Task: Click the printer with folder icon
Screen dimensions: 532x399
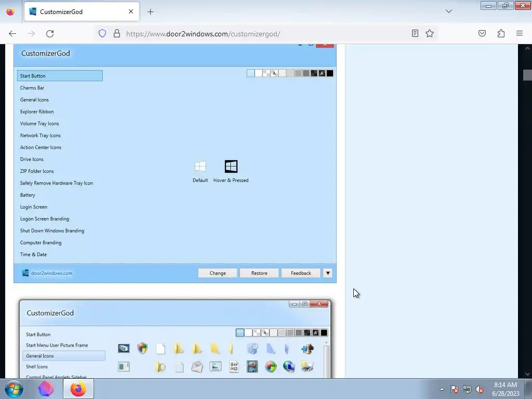Action: point(308,366)
